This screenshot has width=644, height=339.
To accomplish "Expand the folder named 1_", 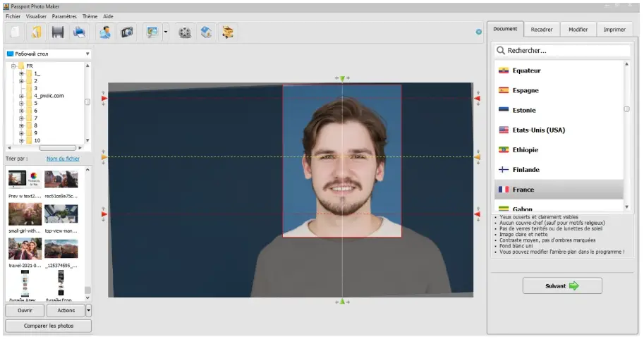I will (21, 73).
